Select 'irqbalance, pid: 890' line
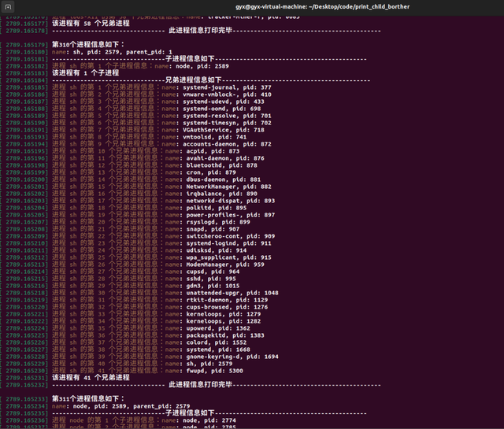This screenshot has width=504, height=429. pos(221,194)
